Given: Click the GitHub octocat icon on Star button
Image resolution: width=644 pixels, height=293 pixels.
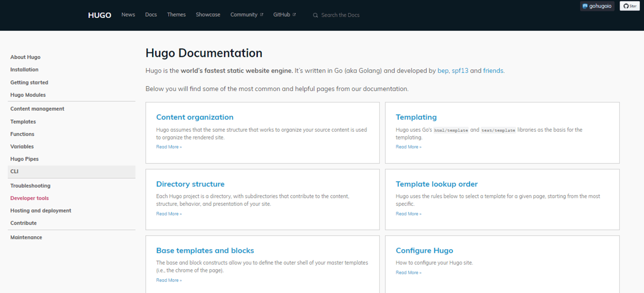Looking at the screenshot, I should [626, 6].
